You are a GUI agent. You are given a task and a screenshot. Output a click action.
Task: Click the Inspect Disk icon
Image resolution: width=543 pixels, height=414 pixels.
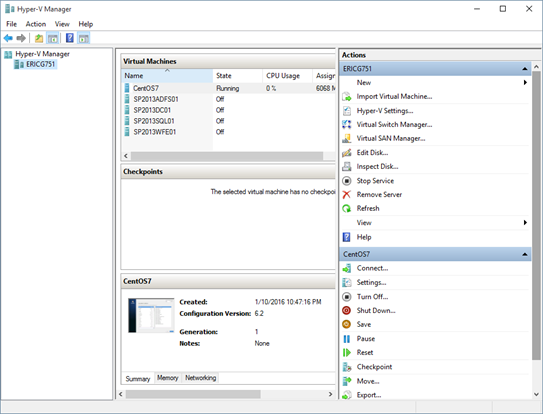[347, 167]
